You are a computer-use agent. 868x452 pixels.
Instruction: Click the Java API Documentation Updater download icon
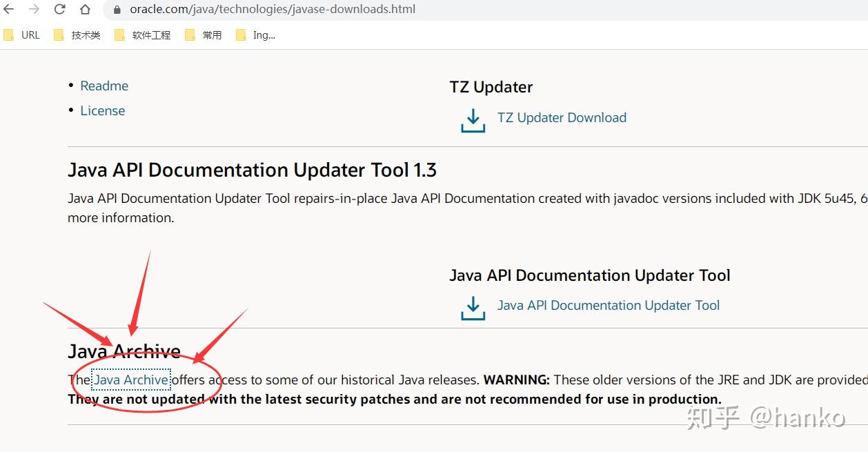473,307
